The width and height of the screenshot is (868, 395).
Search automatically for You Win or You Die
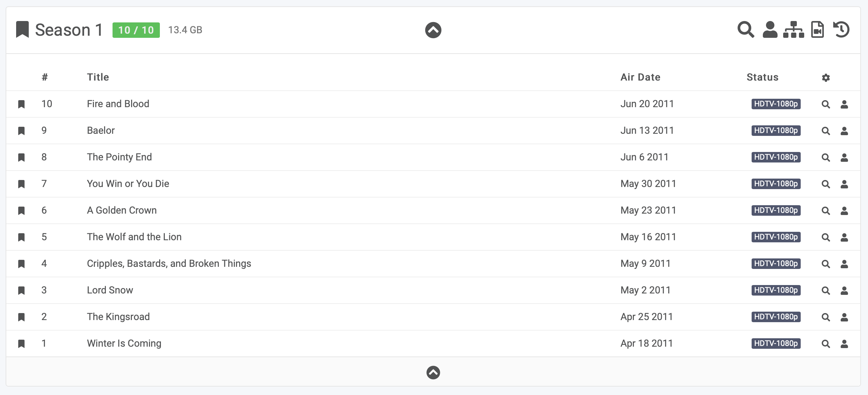[x=826, y=184]
